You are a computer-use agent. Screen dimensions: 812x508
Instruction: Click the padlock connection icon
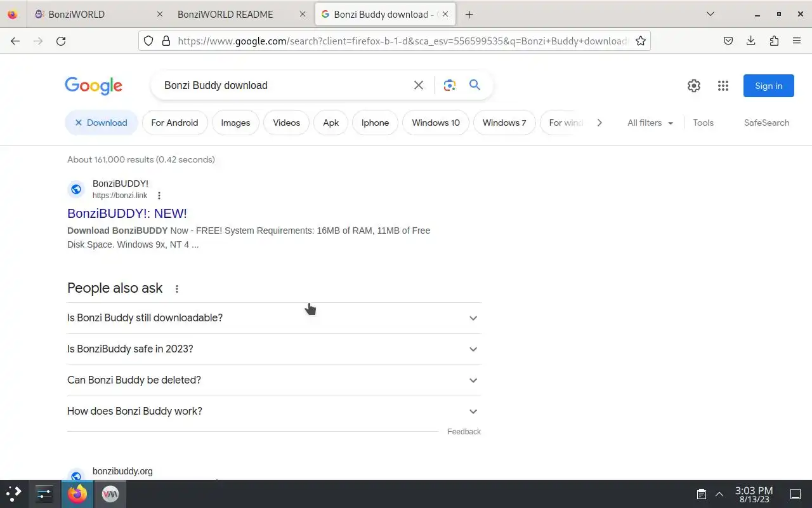[x=166, y=41]
